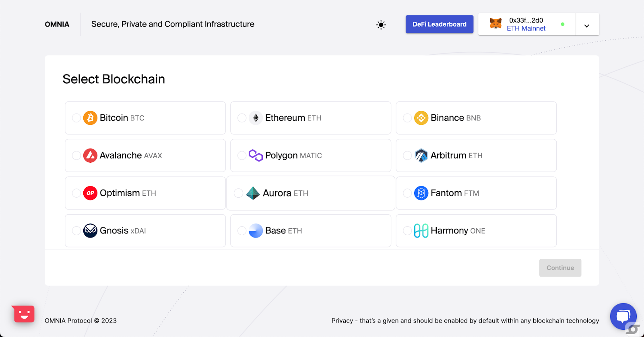Click the Aurora triangle logo icon
Viewport: 644px width, 337px height.
point(253,193)
